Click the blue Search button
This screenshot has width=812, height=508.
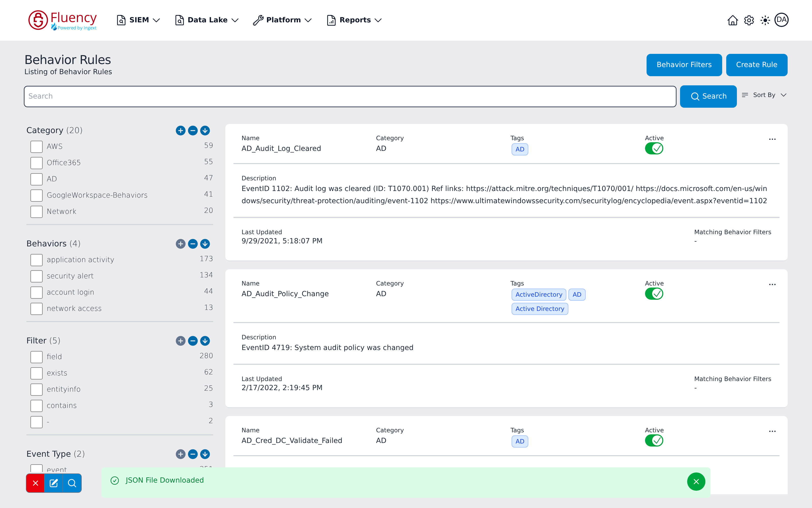point(708,97)
